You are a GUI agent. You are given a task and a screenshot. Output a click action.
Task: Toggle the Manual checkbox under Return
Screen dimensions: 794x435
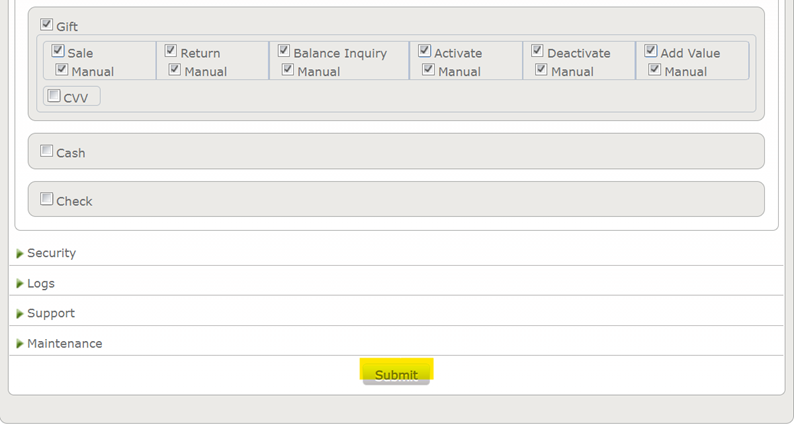175,70
